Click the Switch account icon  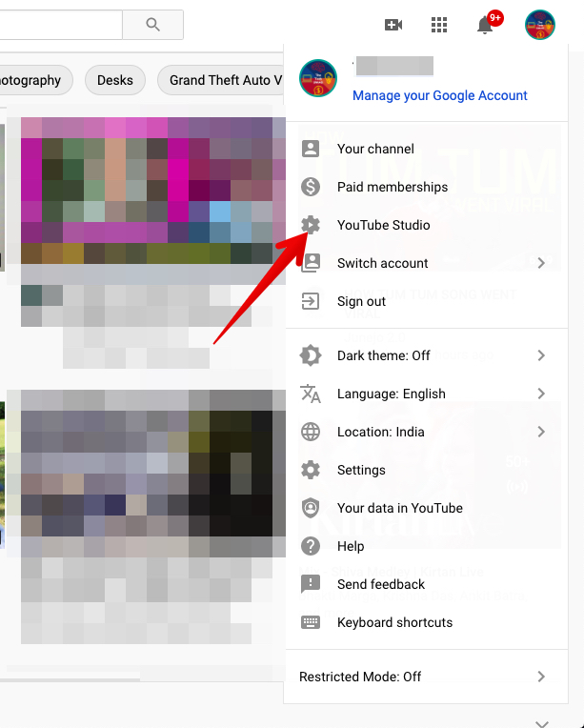[x=311, y=263]
